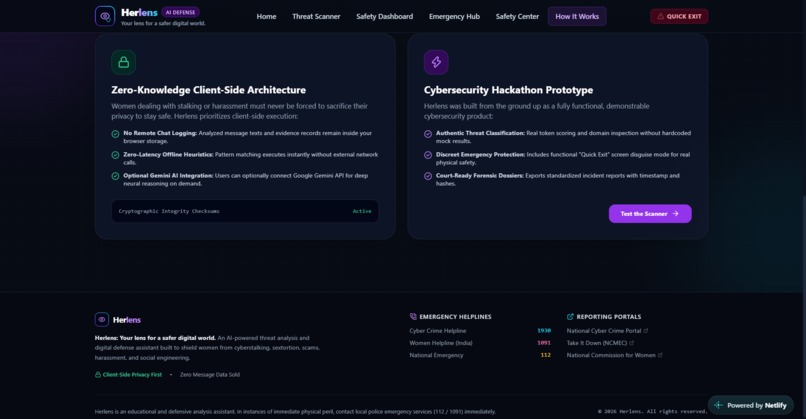Click National Emergency number 112
Image resolution: width=806 pixels, height=419 pixels.
pyautogui.click(x=545, y=355)
